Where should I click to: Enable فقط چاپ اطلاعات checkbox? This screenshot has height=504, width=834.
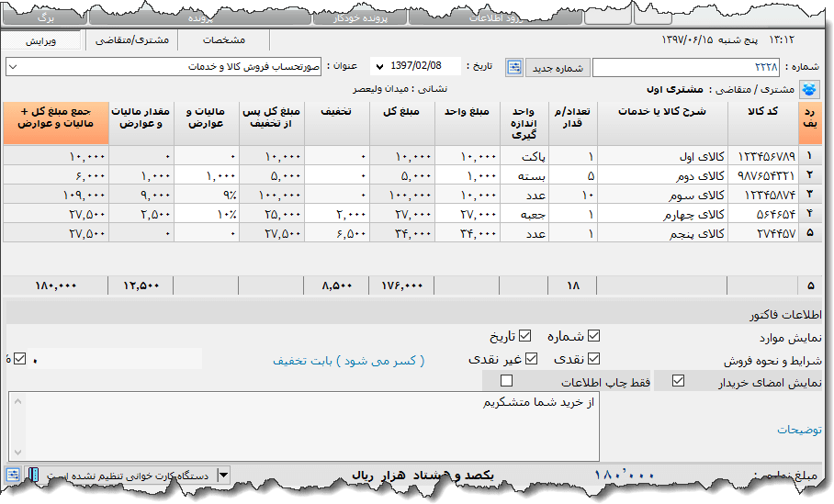click(x=506, y=381)
